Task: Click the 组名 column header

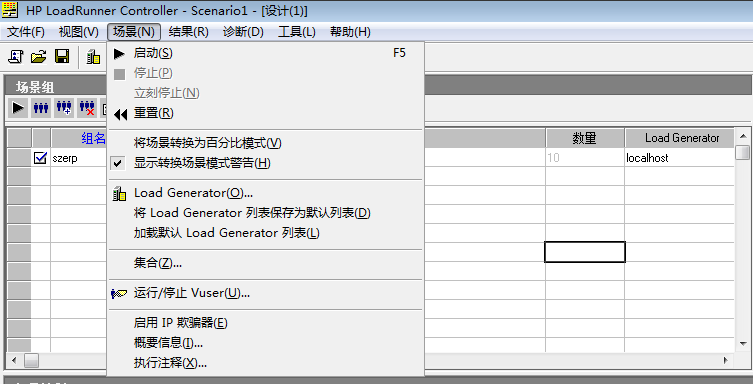Action: click(79, 138)
